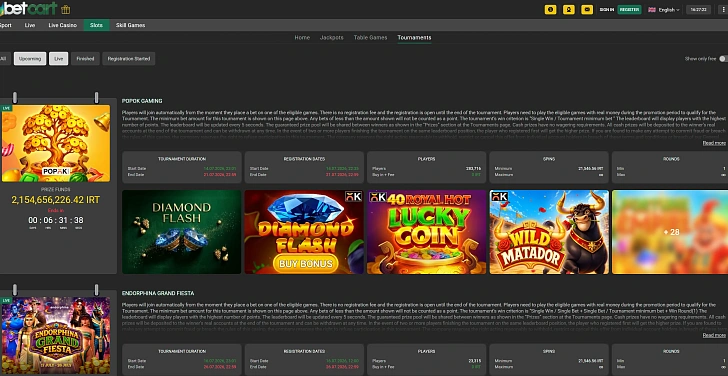Click the clock time display

pyautogui.click(x=699, y=9)
